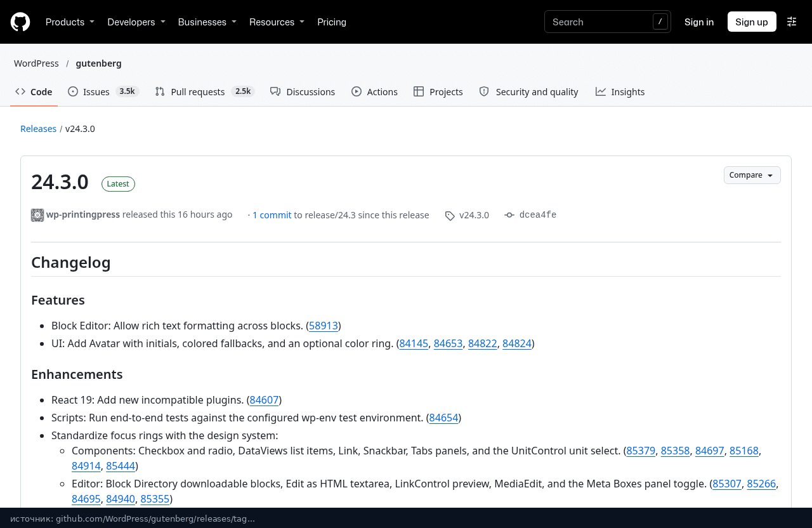Click the Insights graph icon

tap(601, 91)
